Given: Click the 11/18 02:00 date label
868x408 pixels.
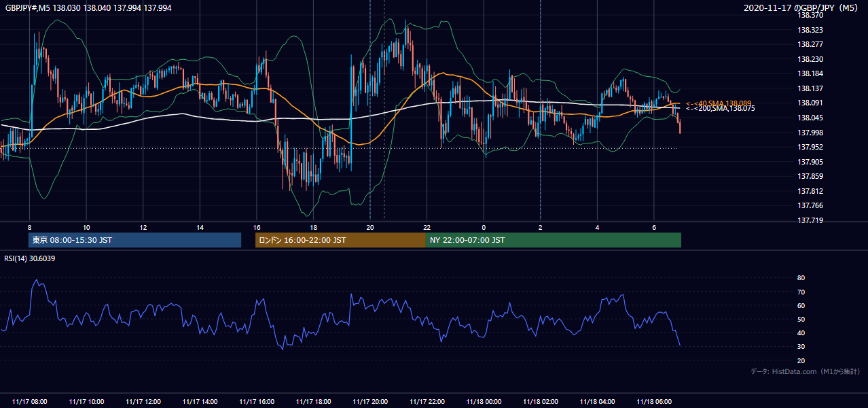Looking at the screenshot, I should pyautogui.click(x=541, y=401).
